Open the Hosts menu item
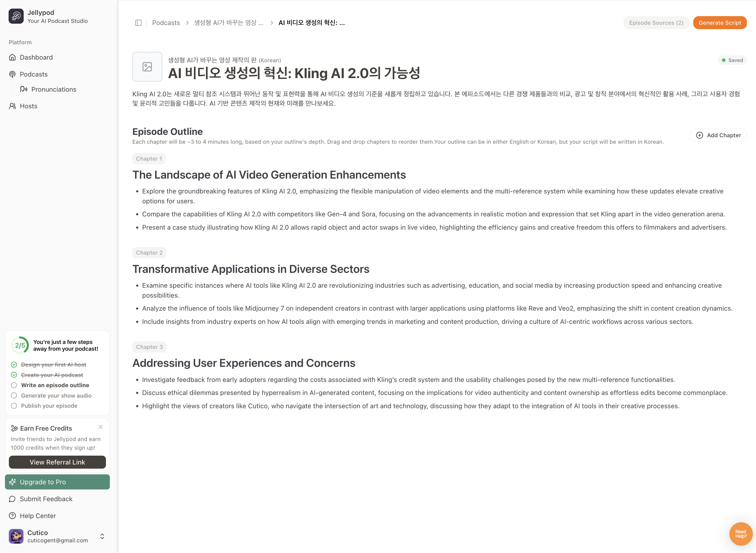Viewport: 756px width, 553px height. (57, 106)
